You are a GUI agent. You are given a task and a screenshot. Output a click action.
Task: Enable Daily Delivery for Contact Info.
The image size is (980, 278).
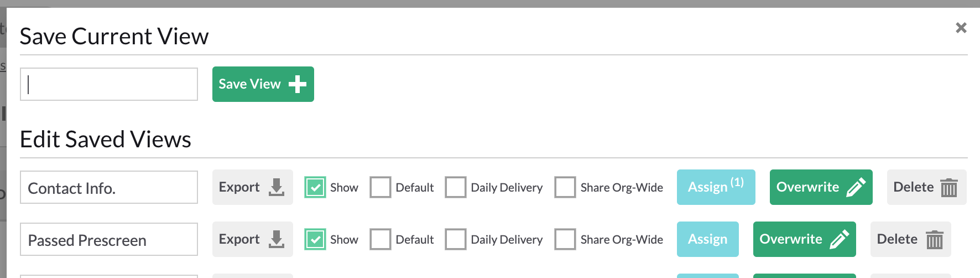[x=456, y=187]
